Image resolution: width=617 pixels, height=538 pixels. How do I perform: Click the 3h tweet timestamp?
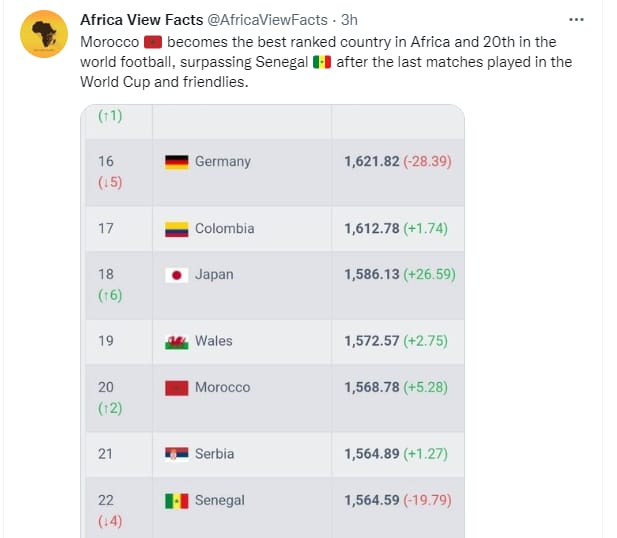(349, 20)
